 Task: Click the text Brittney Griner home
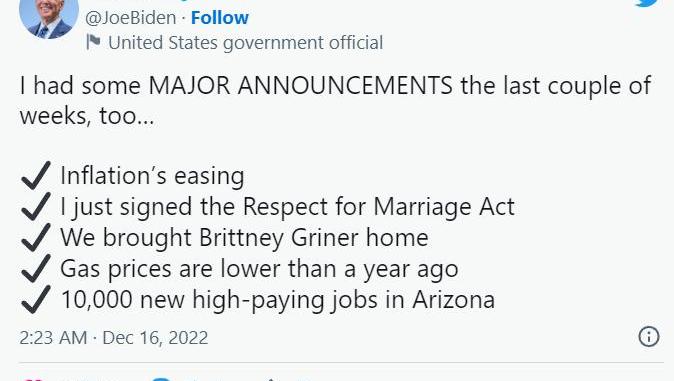coord(314,238)
